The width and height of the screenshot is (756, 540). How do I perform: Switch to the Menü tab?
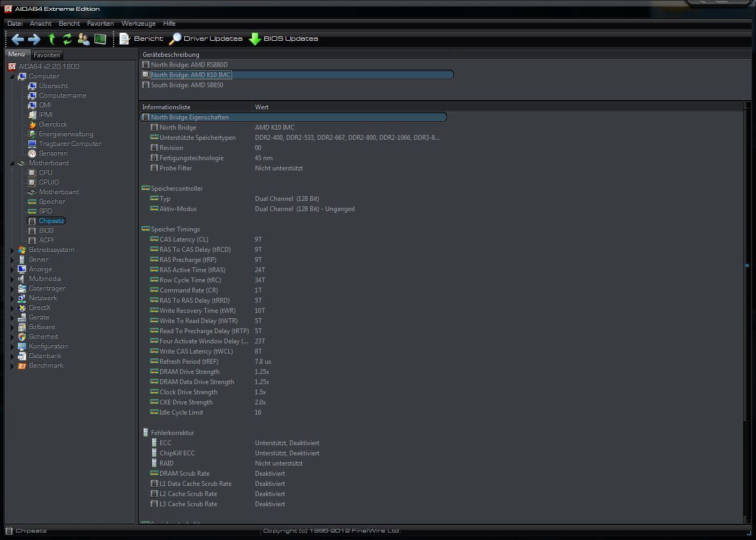(17, 54)
